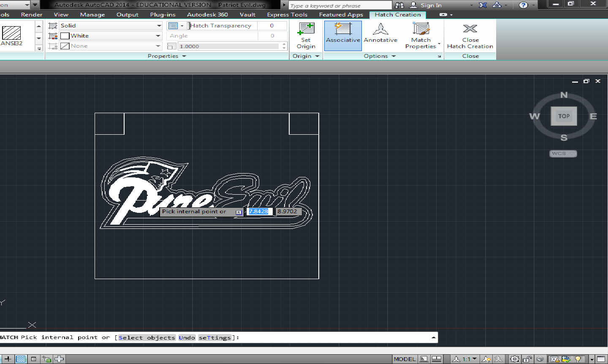Viewport: 608px width, 364px height.
Task: Click the hatch color icon beside White
Action: (53, 36)
